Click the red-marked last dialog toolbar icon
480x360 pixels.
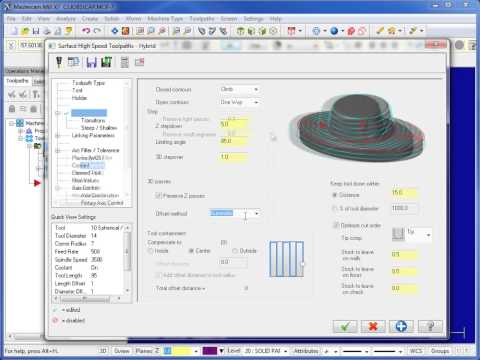(x=139, y=62)
